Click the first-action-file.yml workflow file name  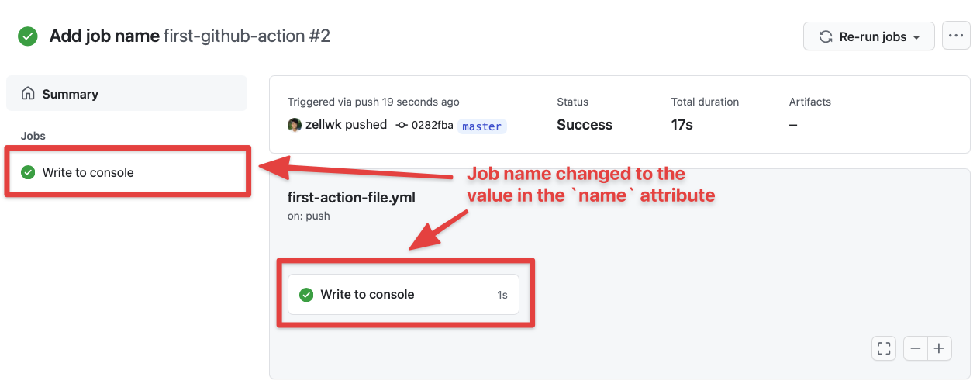pos(351,197)
